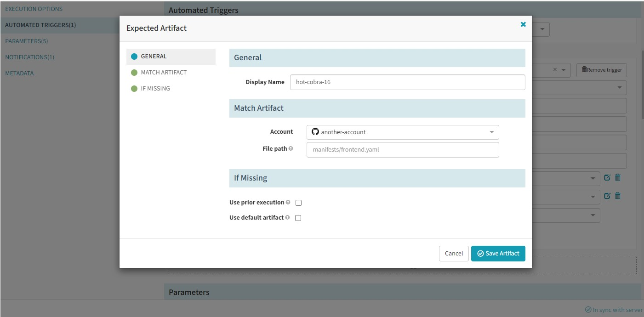
Task: Click the GitHub icon in Account field
Action: [x=315, y=132]
